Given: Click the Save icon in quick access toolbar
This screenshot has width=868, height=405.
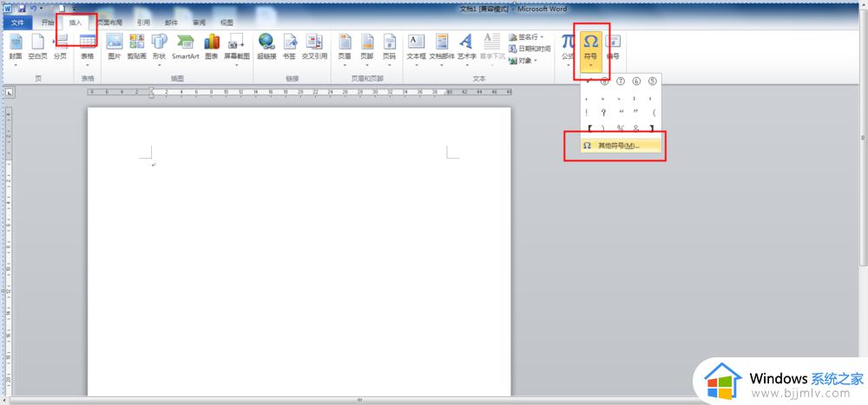Looking at the screenshot, I should pyautogui.click(x=23, y=9).
